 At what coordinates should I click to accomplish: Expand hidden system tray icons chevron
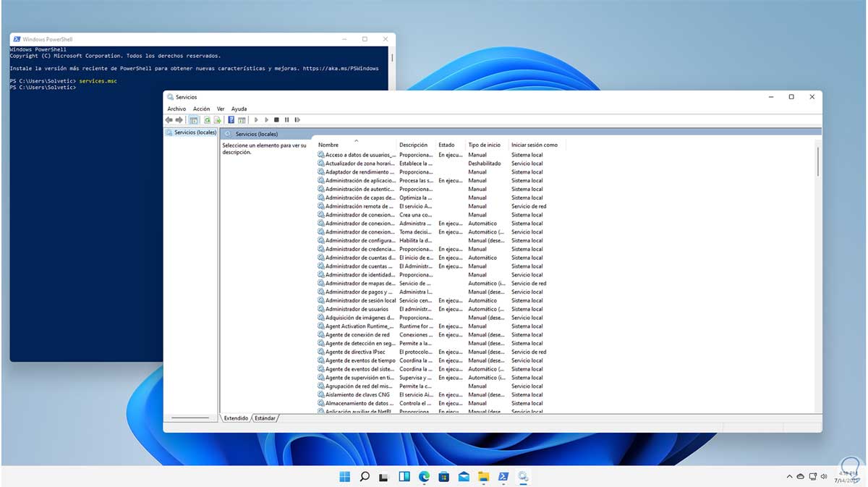tap(788, 477)
